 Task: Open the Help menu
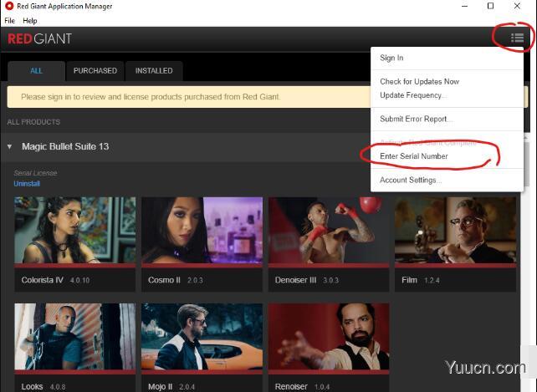point(30,20)
